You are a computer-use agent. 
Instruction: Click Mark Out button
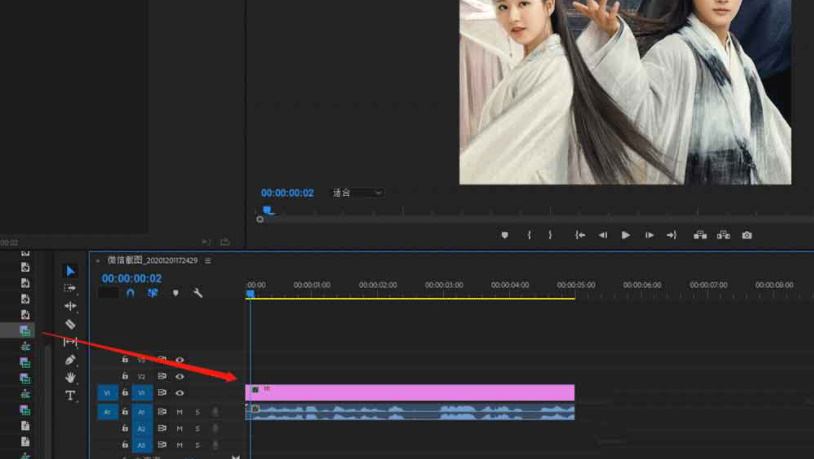(550, 235)
